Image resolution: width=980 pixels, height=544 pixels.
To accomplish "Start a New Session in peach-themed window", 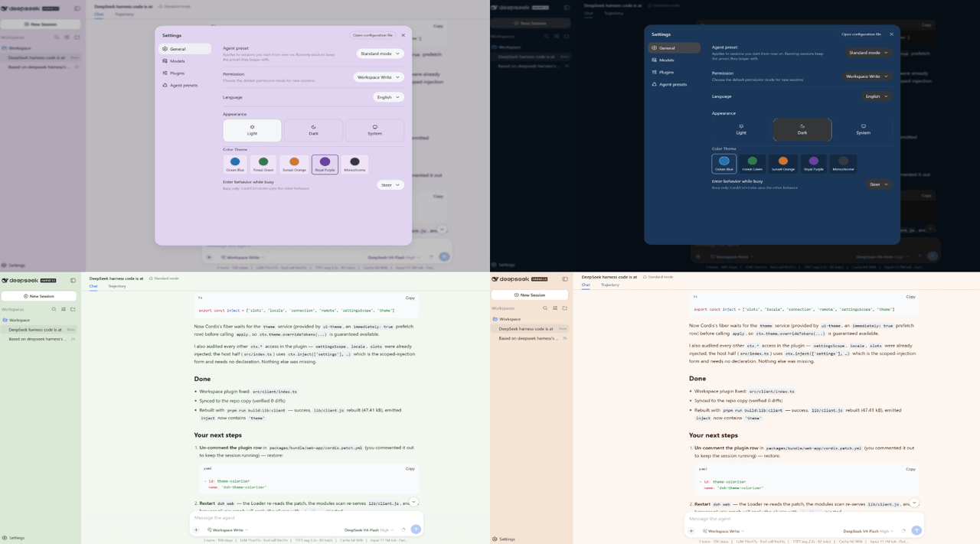I will point(530,295).
